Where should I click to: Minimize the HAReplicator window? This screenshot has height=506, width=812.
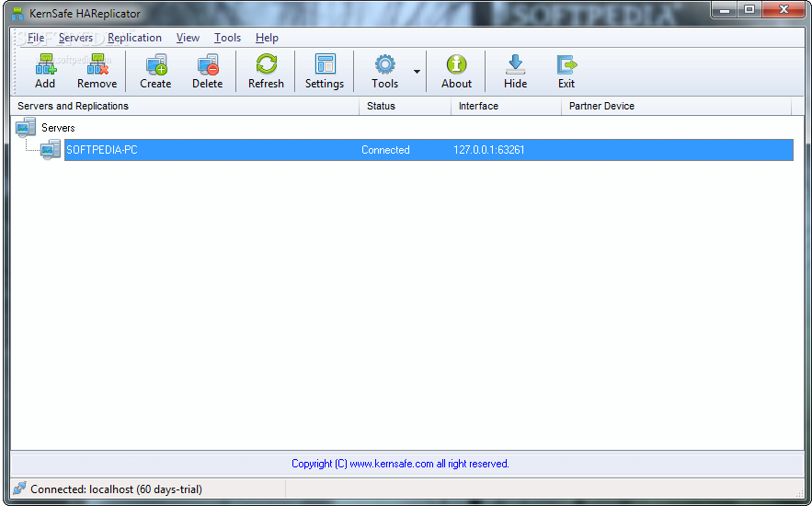click(x=725, y=10)
